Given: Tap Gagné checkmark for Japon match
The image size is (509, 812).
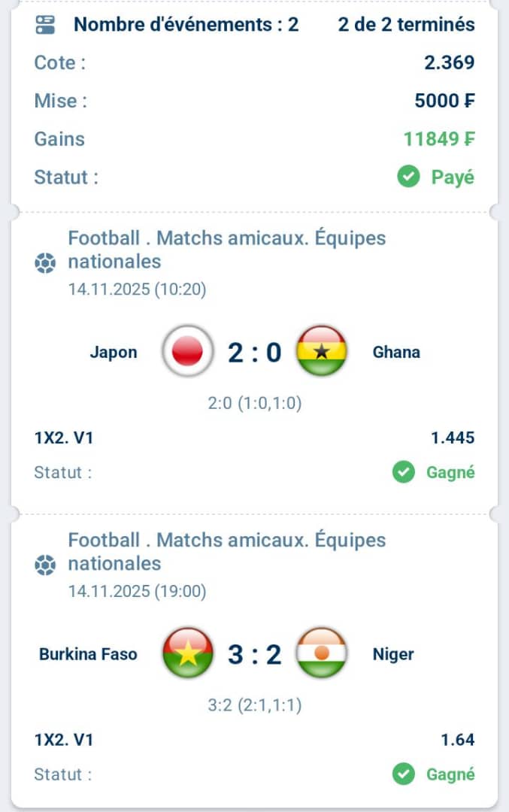Looking at the screenshot, I should coord(404,472).
